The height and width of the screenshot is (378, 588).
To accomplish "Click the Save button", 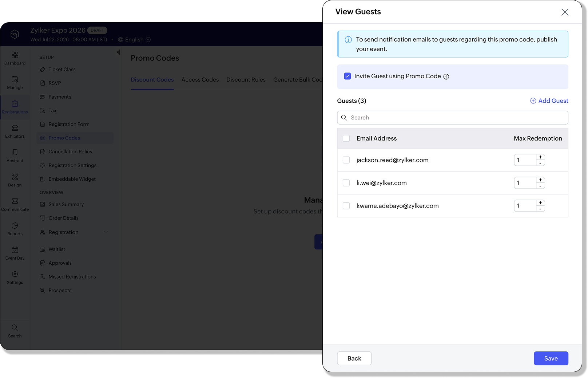I will pyautogui.click(x=551, y=358).
